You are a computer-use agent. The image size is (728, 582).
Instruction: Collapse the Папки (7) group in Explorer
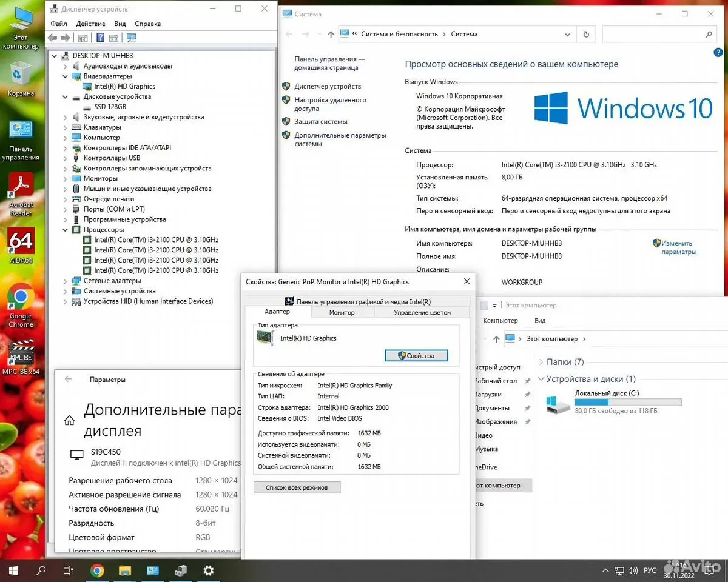tap(541, 362)
